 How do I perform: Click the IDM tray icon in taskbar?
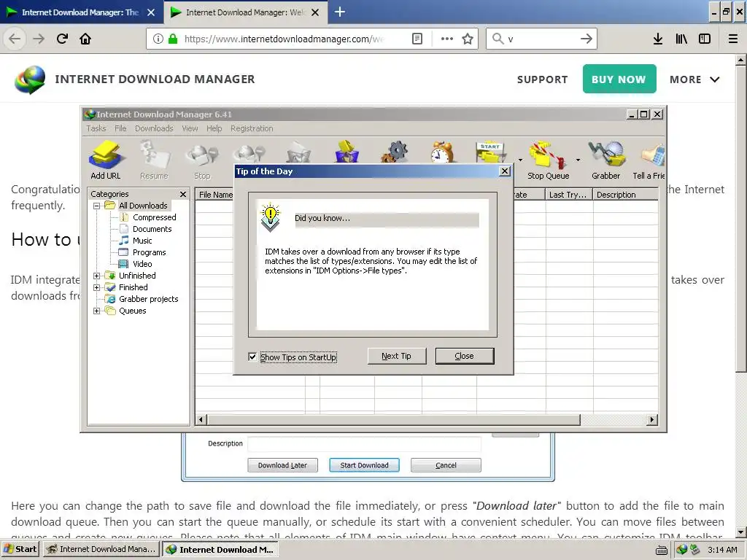pos(682,550)
